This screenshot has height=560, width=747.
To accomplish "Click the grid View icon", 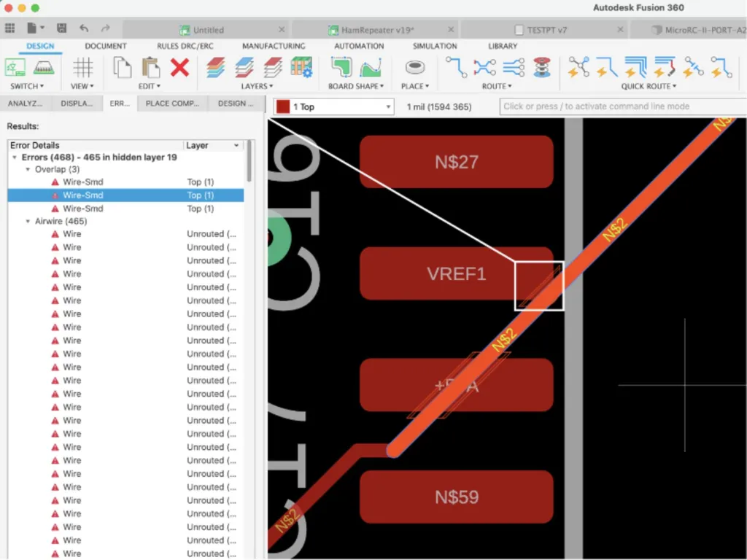I will [82, 68].
